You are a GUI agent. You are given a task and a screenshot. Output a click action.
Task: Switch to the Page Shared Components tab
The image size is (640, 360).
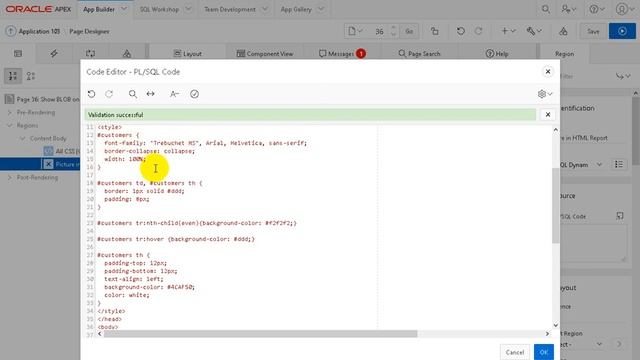[127, 53]
